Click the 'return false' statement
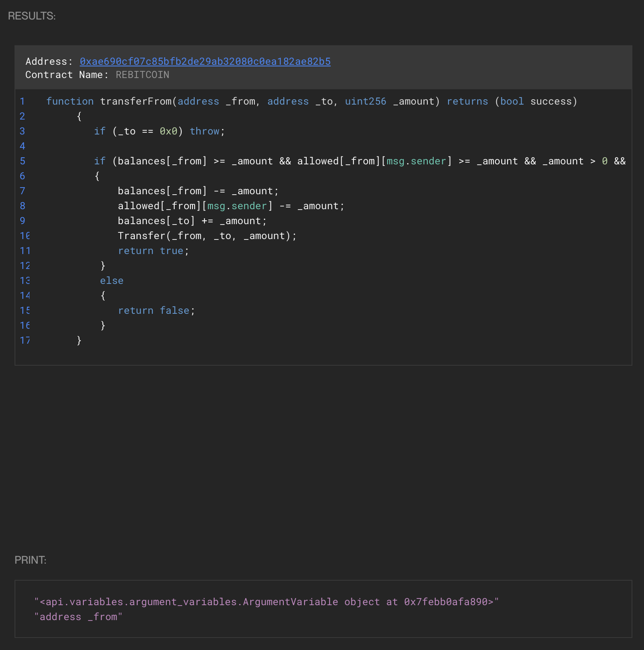Viewport: 644px width, 650px height. pos(156,310)
